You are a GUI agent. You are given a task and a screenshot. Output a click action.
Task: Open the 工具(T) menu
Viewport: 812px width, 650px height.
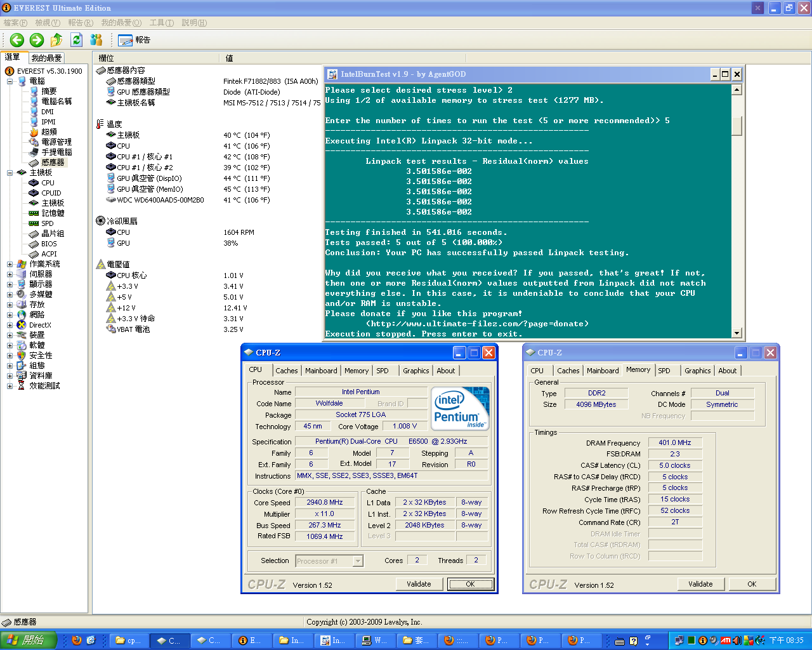[x=161, y=23]
